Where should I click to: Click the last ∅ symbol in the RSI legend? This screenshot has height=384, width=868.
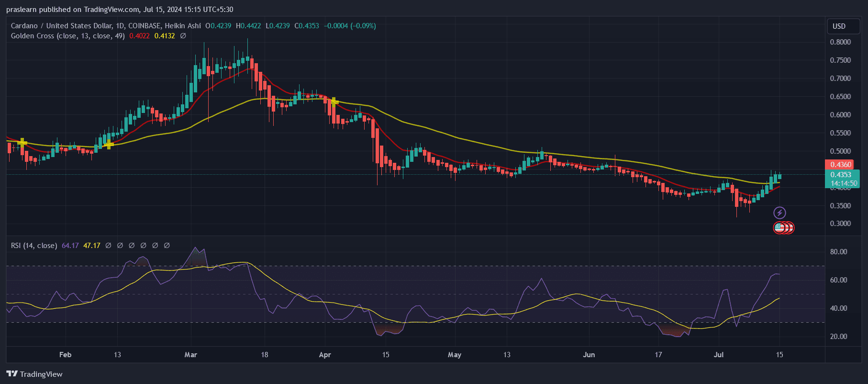(167, 246)
